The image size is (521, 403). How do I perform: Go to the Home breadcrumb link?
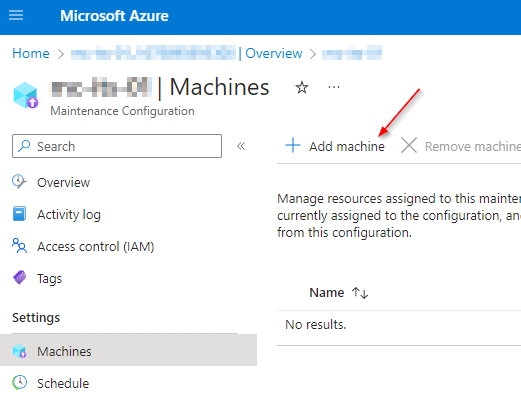pyautogui.click(x=31, y=53)
